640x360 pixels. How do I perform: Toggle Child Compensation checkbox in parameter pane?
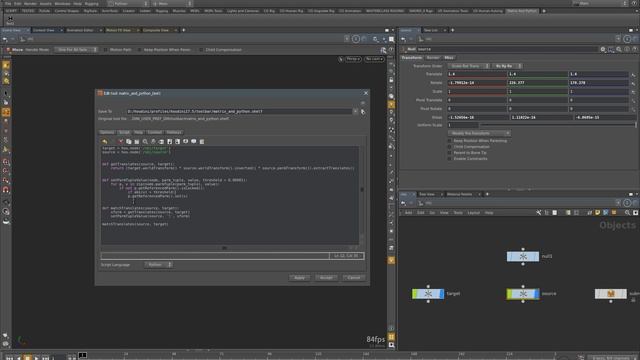pos(450,147)
